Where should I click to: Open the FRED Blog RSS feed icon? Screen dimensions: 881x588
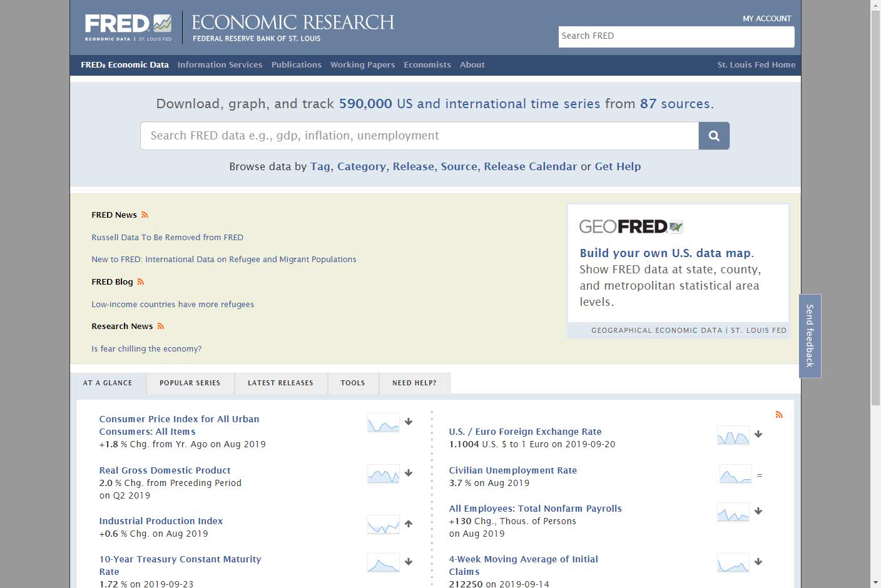141,281
